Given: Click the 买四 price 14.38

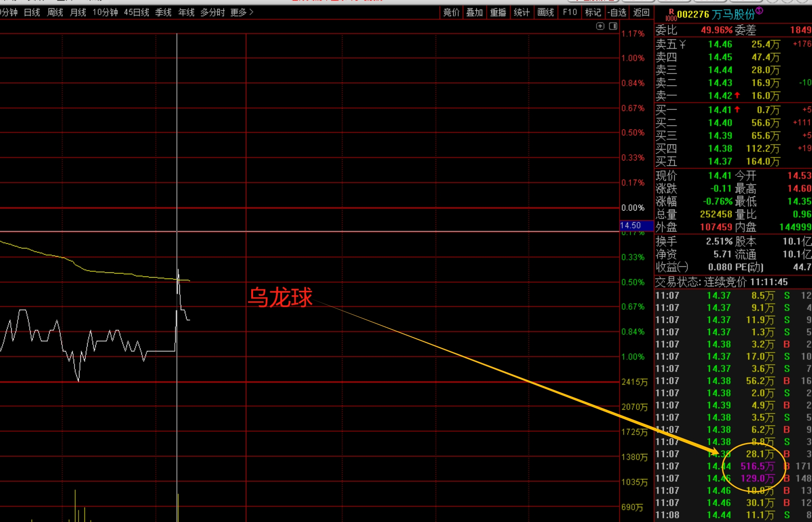Looking at the screenshot, I should pyautogui.click(x=720, y=149).
